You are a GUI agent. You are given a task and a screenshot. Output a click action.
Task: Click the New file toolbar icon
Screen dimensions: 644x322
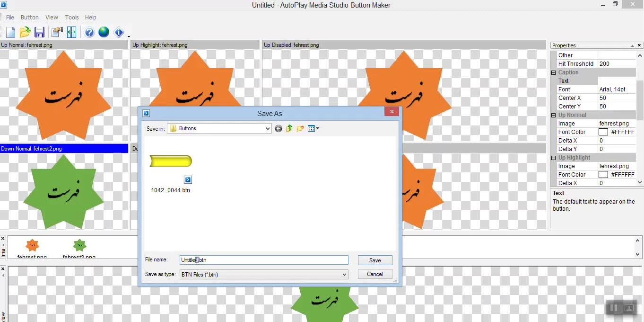pyautogui.click(x=10, y=32)
